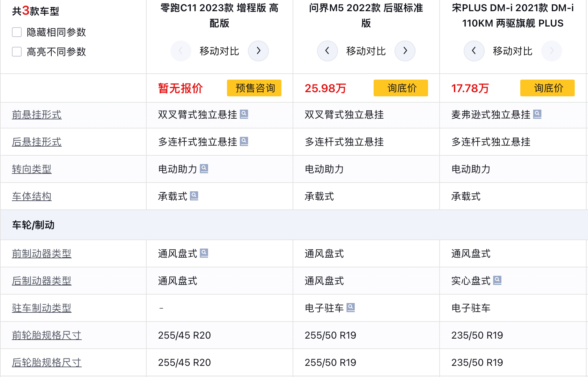This screenshot has height=377, width=588.
Task: Click 移动对比 label under 零跑C11
Action: pyautogui.click(x=219, y=51)
